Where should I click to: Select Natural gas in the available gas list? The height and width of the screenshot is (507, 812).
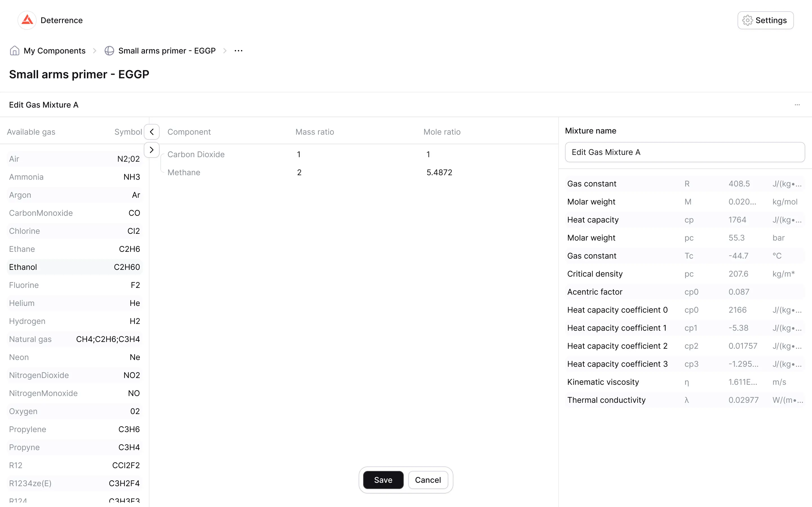tap(74, 339)
